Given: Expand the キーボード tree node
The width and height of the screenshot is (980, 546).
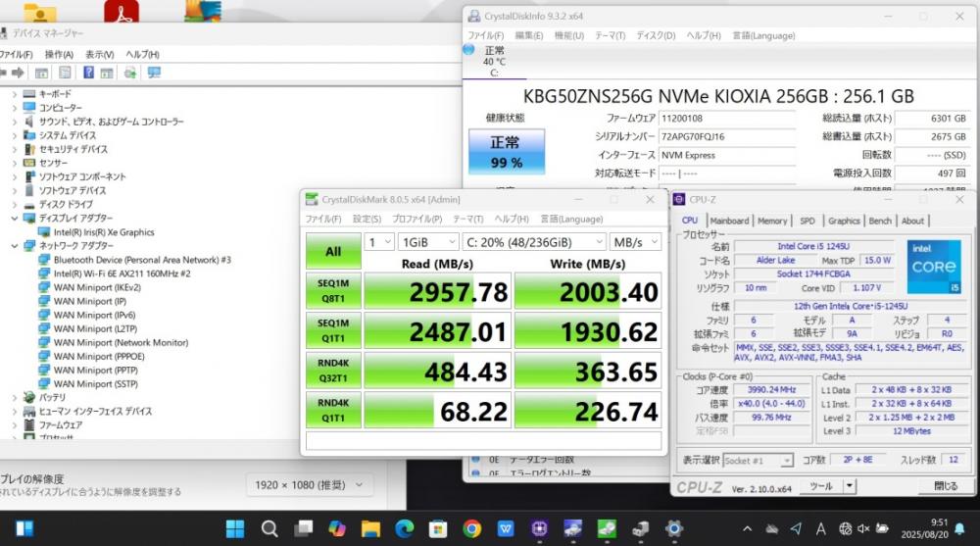Looking at the screenshot, I should [15, 94].
